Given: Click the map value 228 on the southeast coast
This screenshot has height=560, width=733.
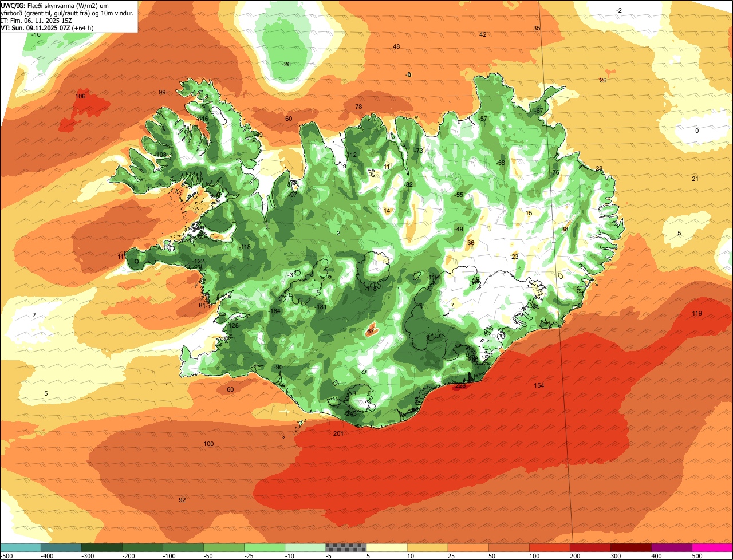Looking at the screenshot, I should [x=460, y=385].
